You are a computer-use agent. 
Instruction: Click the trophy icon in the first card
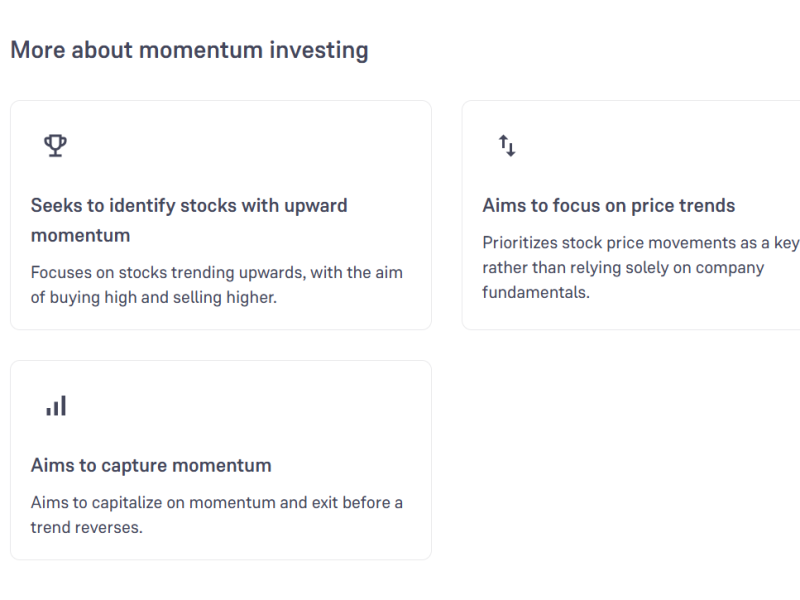tap(55, 146)
